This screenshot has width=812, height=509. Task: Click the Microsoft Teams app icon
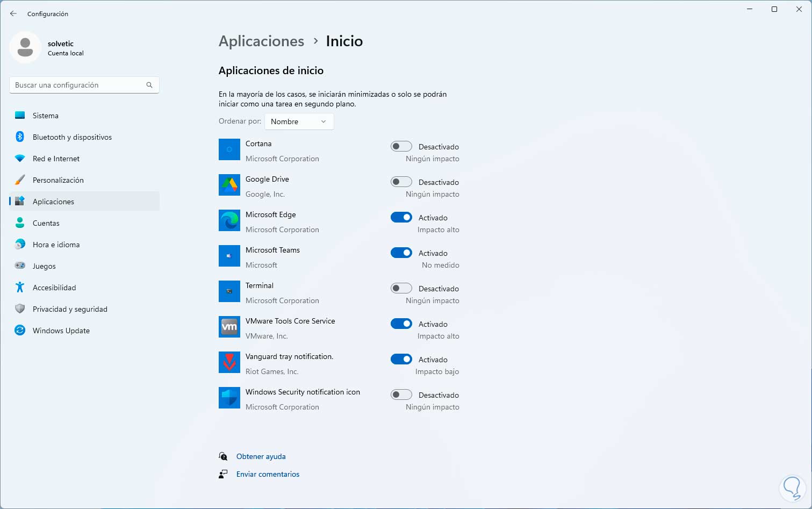coord(229,256)
